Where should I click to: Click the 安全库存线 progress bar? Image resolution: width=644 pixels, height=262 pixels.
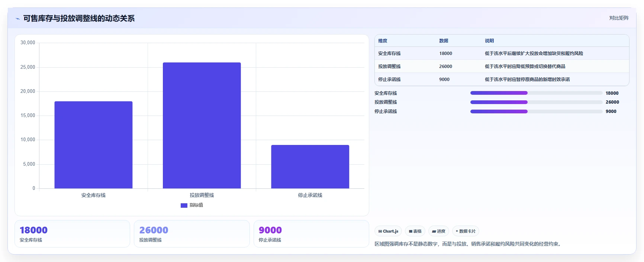536,93
